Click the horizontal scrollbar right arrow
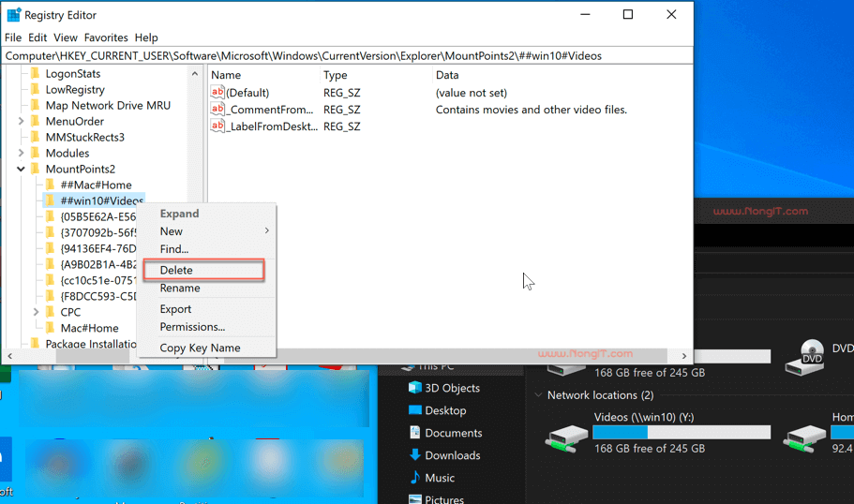Screen dimensions: 854x504 coord(684,356)
